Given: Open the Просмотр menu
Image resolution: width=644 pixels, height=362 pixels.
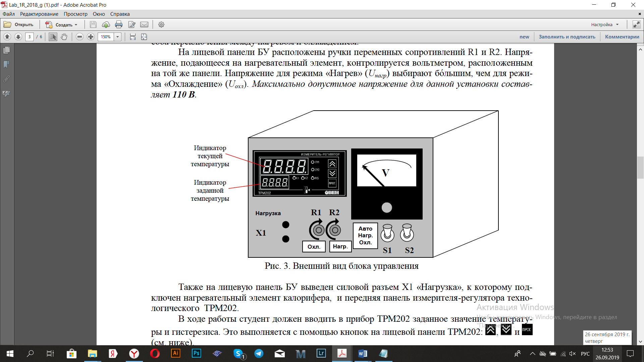Looking at the screenshot, I should pyautogui.click(x=75, y=14).
